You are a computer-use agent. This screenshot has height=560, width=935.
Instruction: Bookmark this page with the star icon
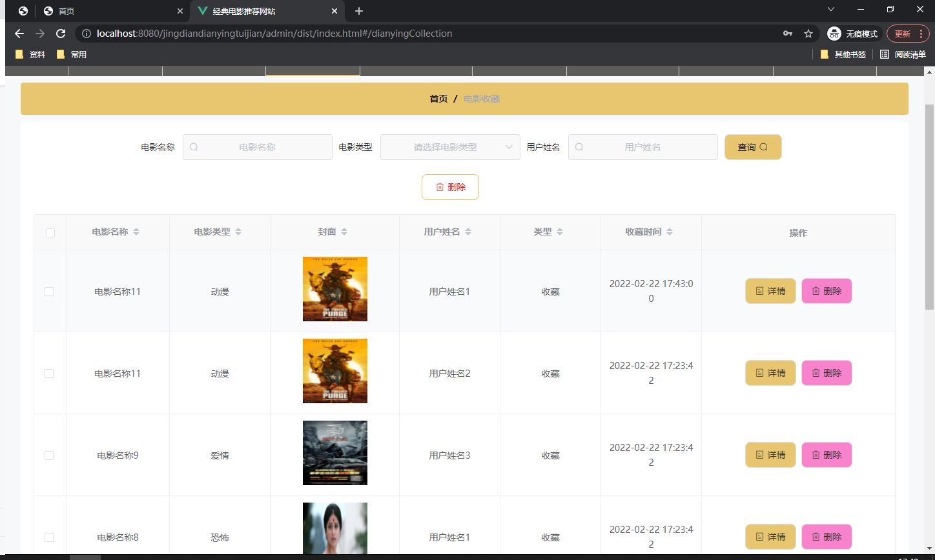pyautogui.click(x=808, y=34)
